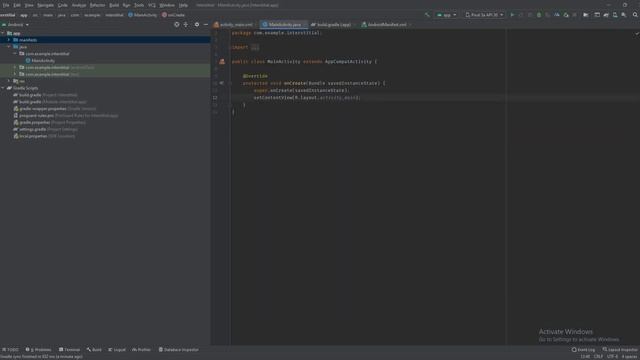Run the app with the green play icon
The height and width of the screenshot is (360, 640).
click(x=512, y=15)
